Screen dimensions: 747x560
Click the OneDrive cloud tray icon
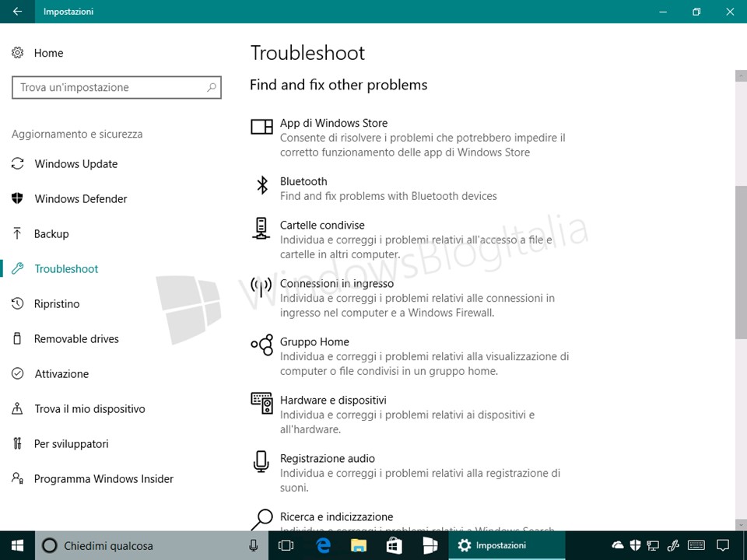click(618, 544)
